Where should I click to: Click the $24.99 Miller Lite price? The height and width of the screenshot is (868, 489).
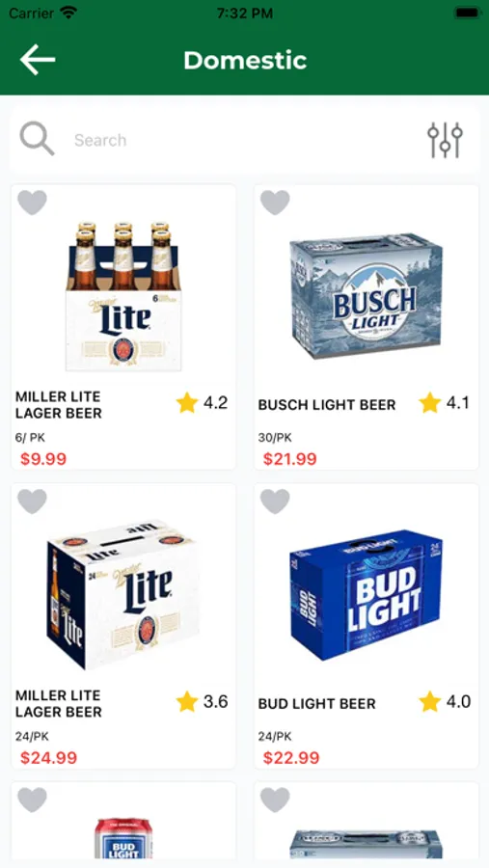[49, 757]
